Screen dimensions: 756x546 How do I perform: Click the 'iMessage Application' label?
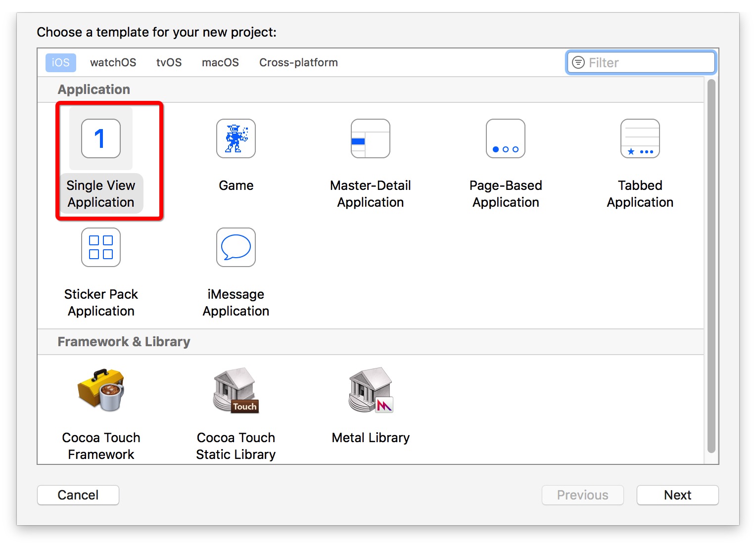coord(236,303)
